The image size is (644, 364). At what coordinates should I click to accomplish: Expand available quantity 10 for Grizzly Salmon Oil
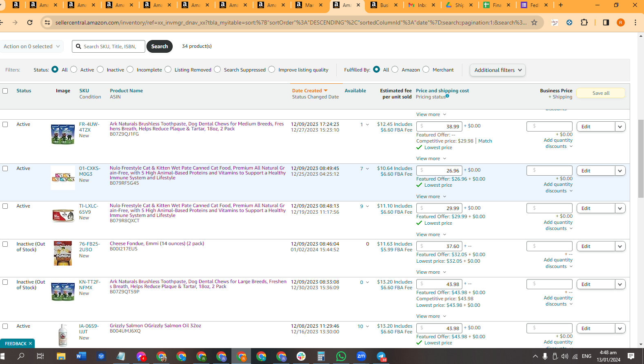367,326
